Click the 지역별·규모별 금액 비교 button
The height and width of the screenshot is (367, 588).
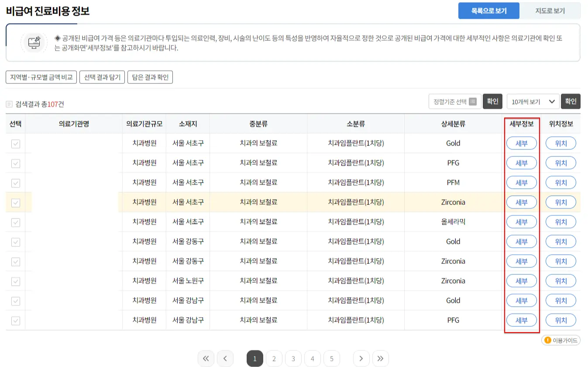pyautogui.click(x=41, y=76)
